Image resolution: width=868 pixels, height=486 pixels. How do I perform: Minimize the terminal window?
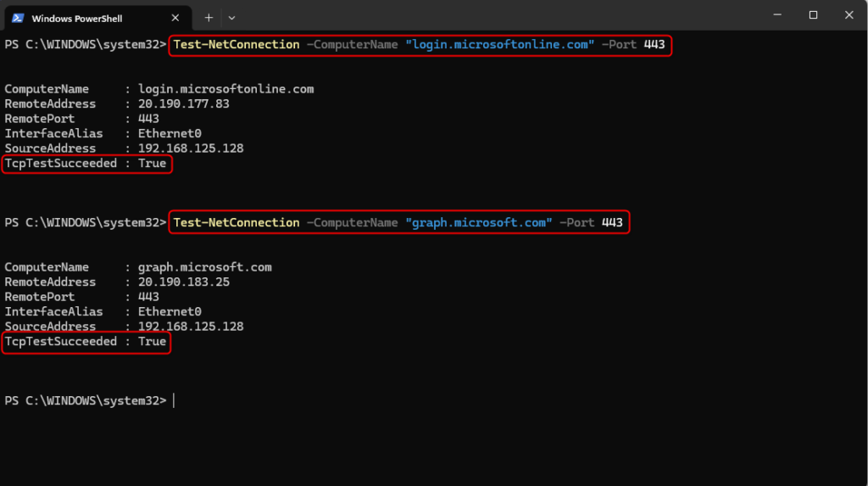click(777, 15)
